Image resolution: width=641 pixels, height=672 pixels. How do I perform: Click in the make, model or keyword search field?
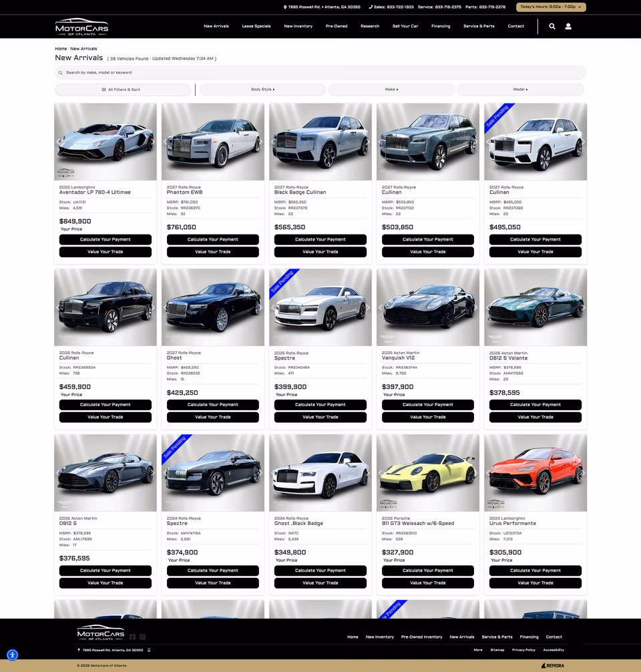320,72
